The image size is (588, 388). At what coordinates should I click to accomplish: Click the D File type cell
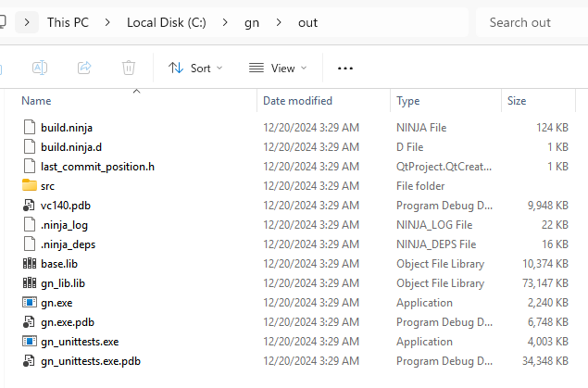pyautogui.click(x=410, y=147)
